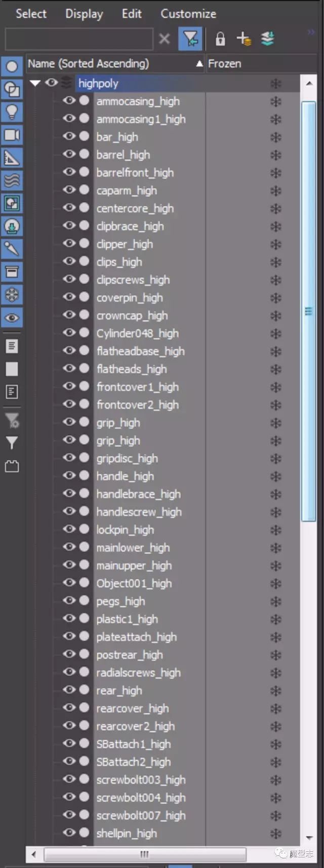Toggle display of Space Warps filter
Viewport: 324px width, 868px height.
[12, 180]
